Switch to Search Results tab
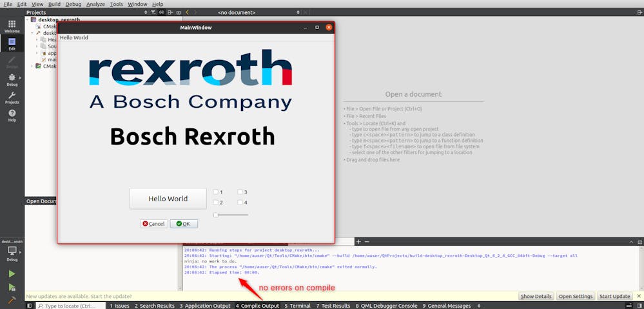Image resolution: width=644 pixels, height=309 pixels. 155,306
